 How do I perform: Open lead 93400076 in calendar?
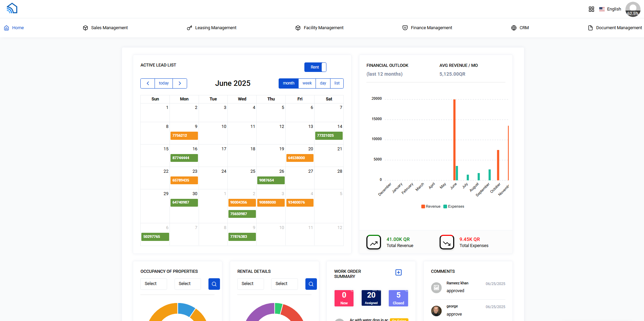300,203
